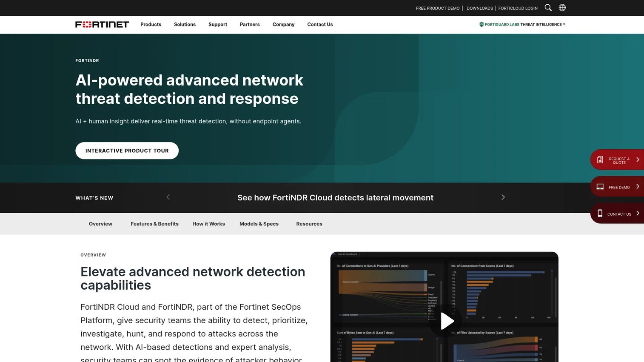The height and width of the screenshot is (362, 644).
Task: Open the FortiCloud Login link
Action: [518, 8]
